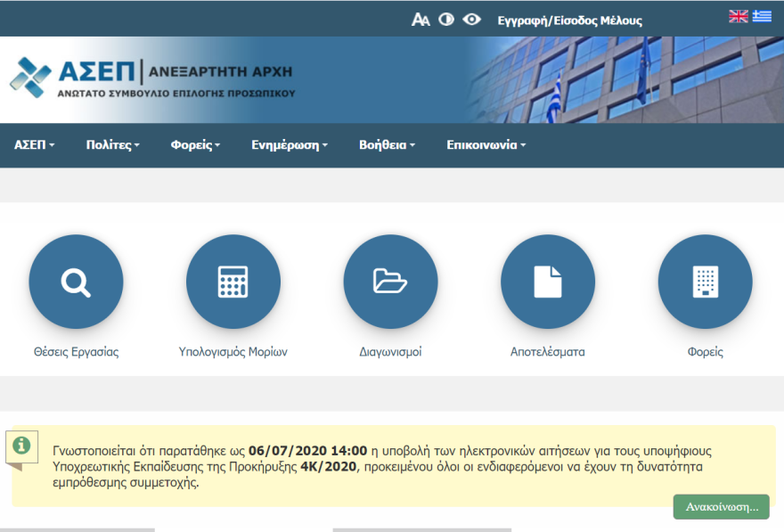The height and width of the screenshot is (532, 784).
Task: Open the calculator Υπολογισμός Μορίων icon
Action: tap(233, 282)
